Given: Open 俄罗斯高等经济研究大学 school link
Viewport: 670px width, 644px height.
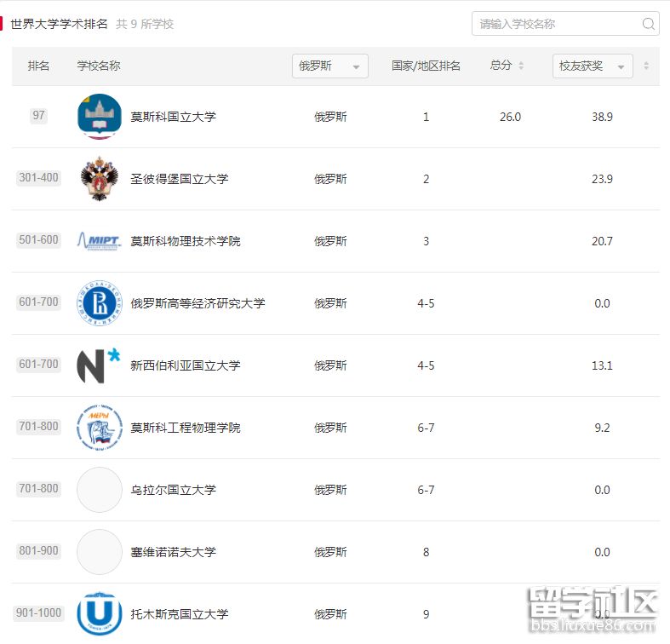Looking at the screenshot, I should click(x=198, y=303).
